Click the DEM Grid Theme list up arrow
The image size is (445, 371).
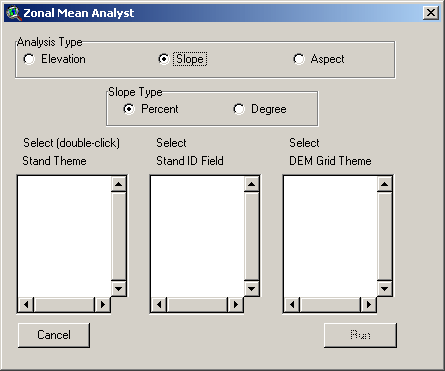pos(385,184)
